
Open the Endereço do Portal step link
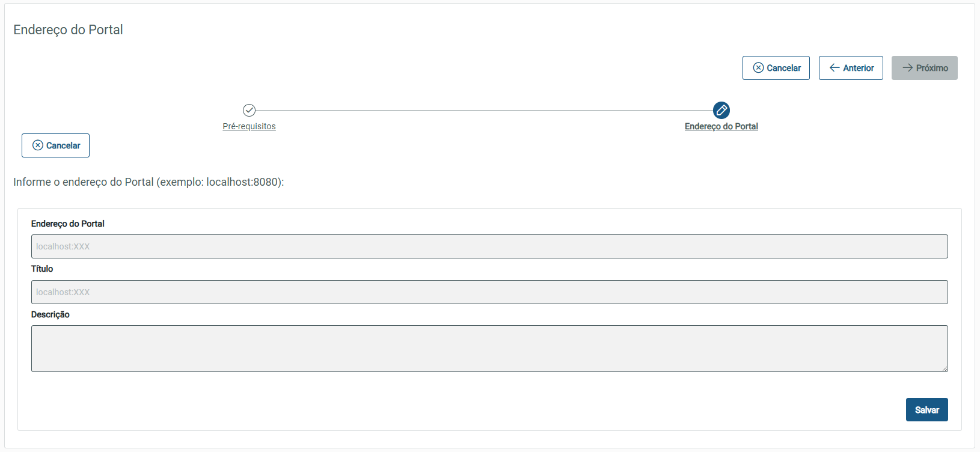(721, 126)
